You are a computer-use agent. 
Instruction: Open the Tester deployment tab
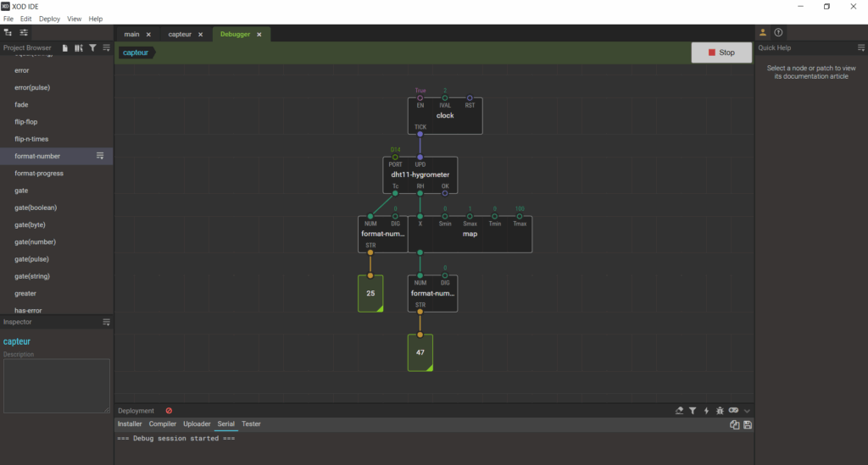pos(251,424)
